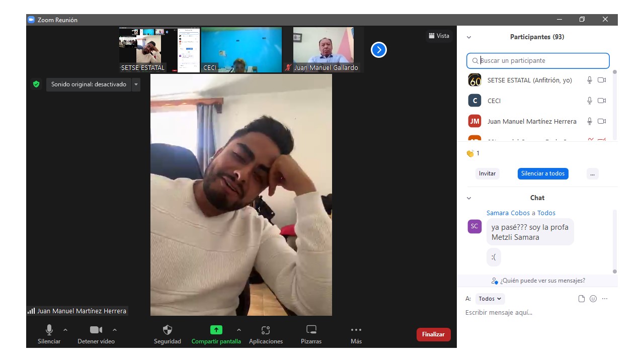The image size is (644, 362).
Task: Click the file attachment icon in chat
Action: coord(582,299)
